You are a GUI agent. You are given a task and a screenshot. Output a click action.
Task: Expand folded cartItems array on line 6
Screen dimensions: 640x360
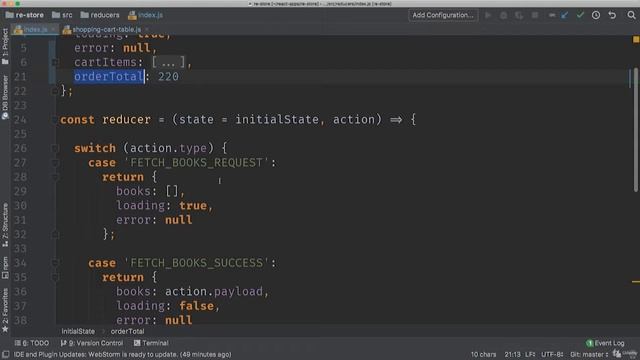click(55, 62)
